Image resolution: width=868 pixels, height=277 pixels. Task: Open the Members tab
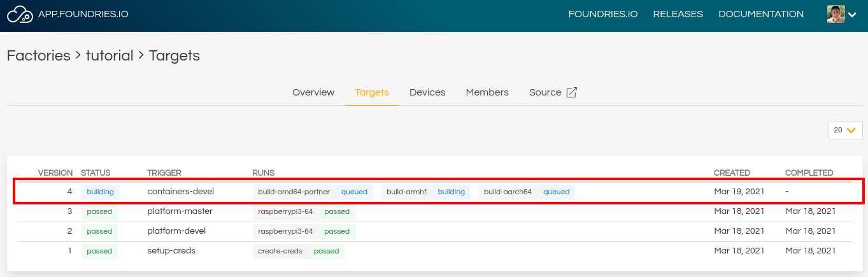pyautogui.click(x=487, y=92)
